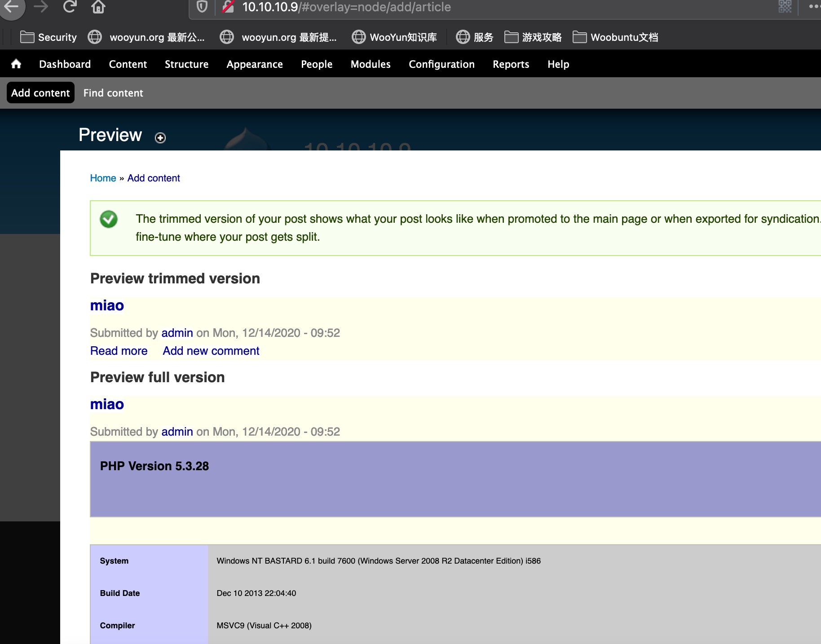Screen dimensions: 821x644
Task: Open the page actions ellipsis menu
Action: click(814, 7)
